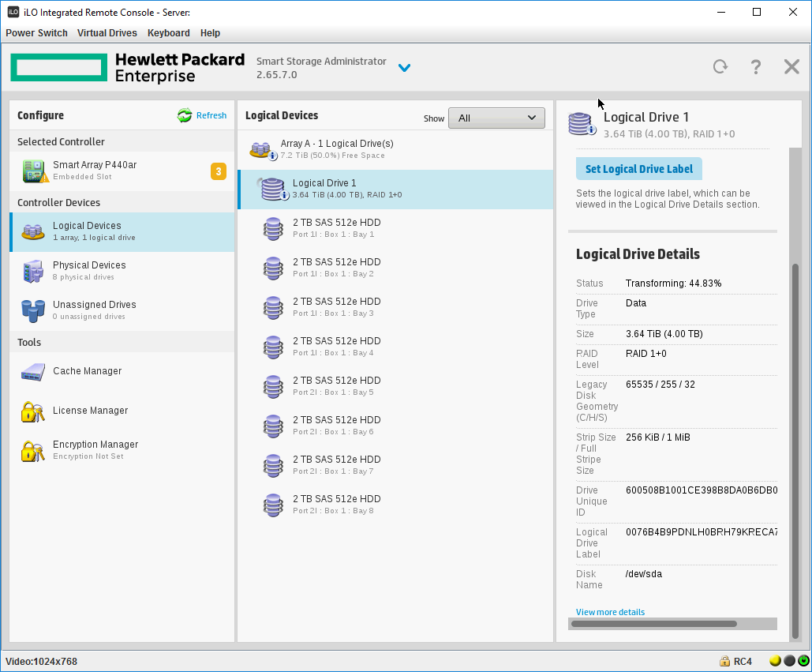Select Port 2I : Box 1 : Bay 8 text
Image resolution: width=812 pixels, height=672 pixels.
(333, 511)
